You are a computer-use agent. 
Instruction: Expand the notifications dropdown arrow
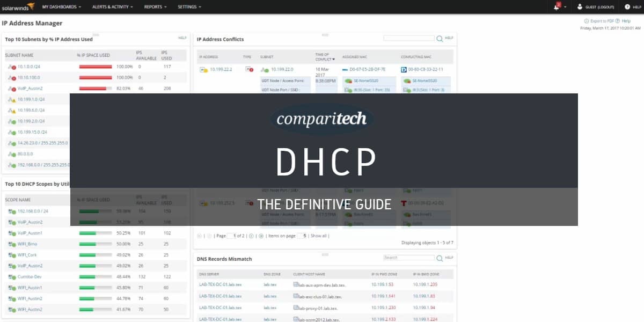point(565,7)
